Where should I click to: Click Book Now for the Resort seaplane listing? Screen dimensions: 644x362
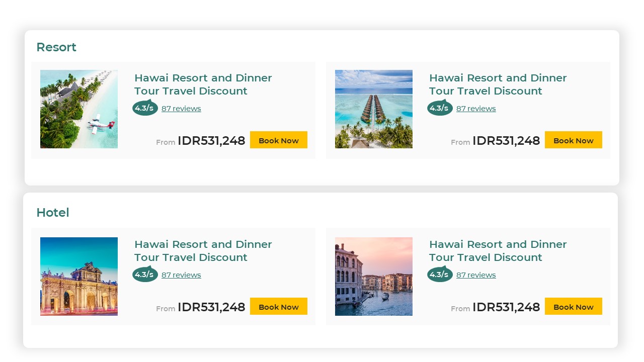point(278,140)
